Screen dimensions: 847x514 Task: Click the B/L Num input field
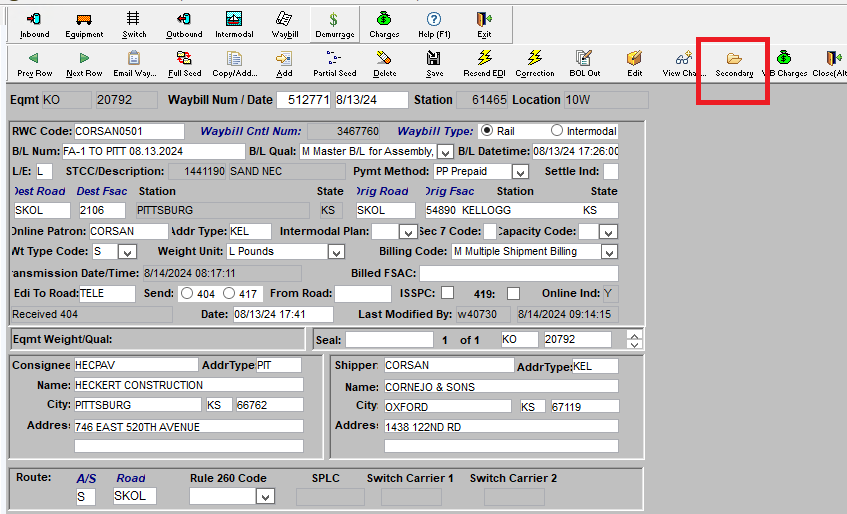[153, 151]
